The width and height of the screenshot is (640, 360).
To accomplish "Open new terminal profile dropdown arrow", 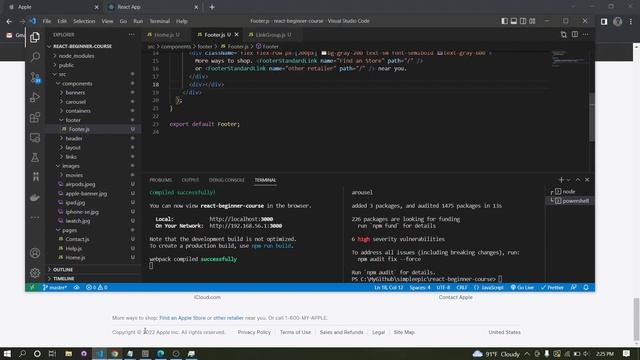I will (569, 180).
